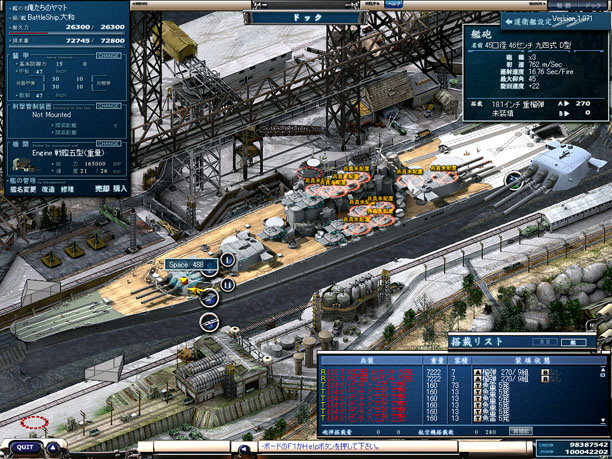This screenshot has height=459, width=612.
Task: Click the 耐久力 durability bar
Action: click(66, 34)
